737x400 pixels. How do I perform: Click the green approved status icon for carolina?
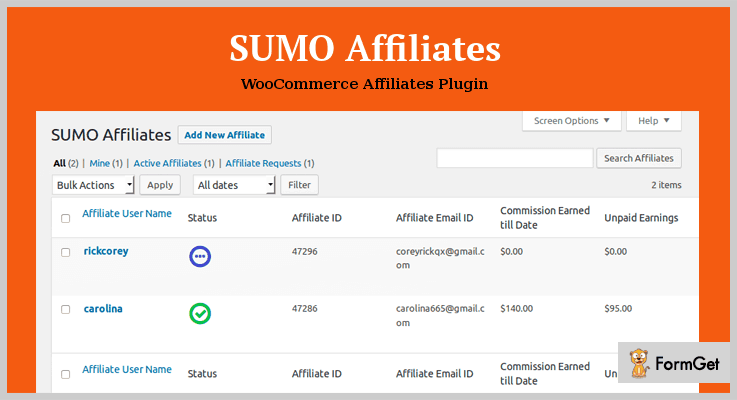pyautogui.click(x=200, y=314)
